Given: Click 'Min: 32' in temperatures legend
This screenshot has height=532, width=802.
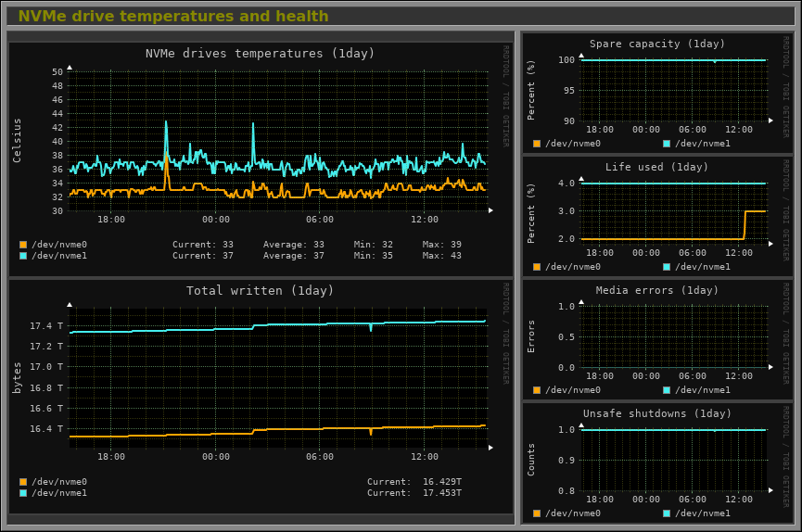Looking at the screenshot, I should pos(374,245).
